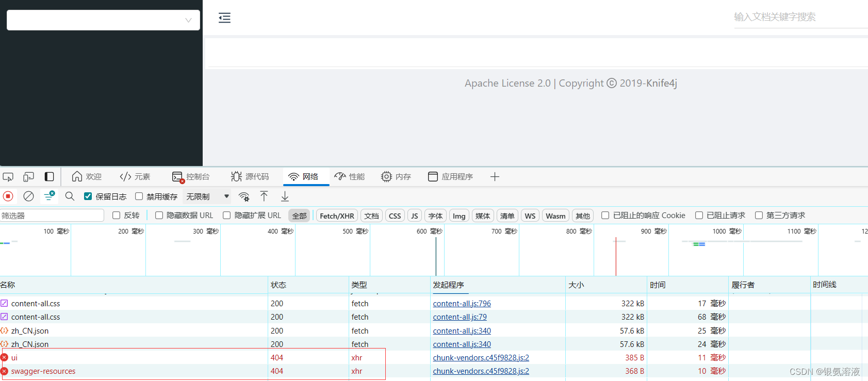Collapse the Knife4j sidebar menu icon
This screenshot has height=381, width=868.
point(224,18)
